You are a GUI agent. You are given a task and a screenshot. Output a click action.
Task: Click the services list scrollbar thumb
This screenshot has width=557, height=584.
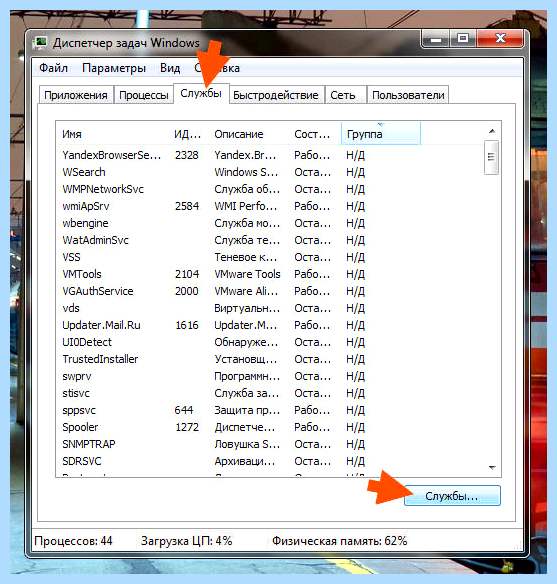(x=491, y=157)
